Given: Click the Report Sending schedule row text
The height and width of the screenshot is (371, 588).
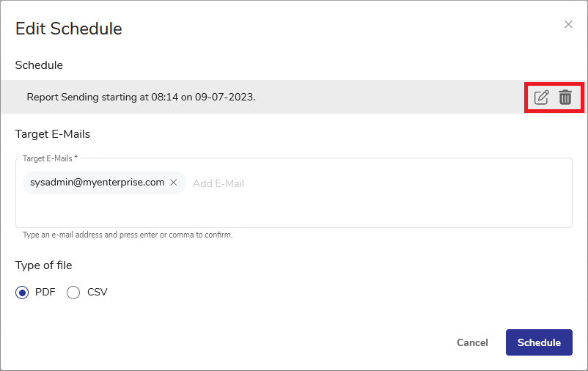Looking at the screenshot, I should point(141,97).
